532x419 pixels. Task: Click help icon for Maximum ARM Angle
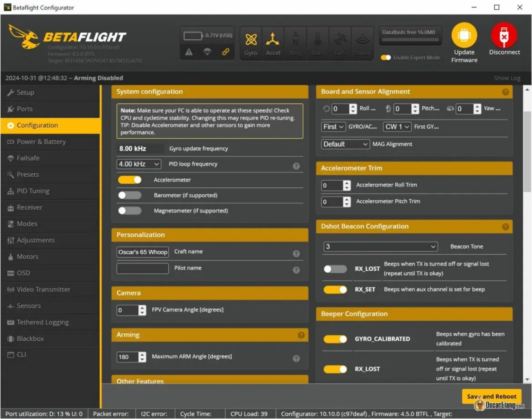pos(296,359)
